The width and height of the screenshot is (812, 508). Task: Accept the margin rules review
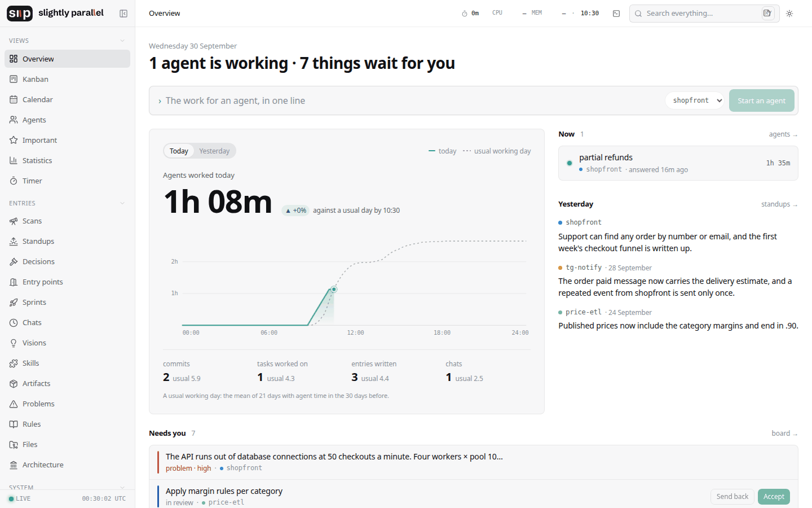(774, 497)
